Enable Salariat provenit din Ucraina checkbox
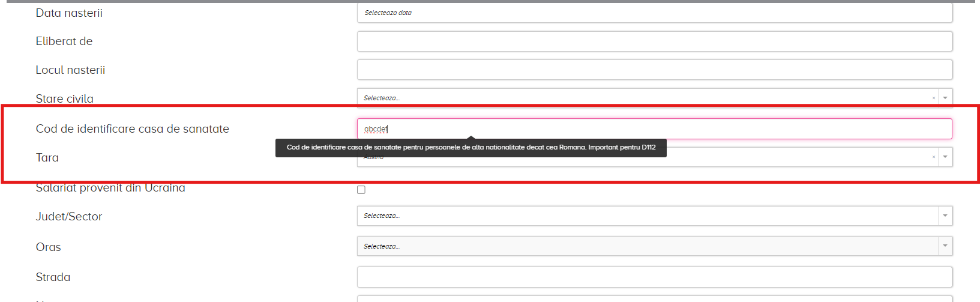Image resolution: width=980 pixels, height=302 pixels. pyautogui.click(x=361, y=190)
